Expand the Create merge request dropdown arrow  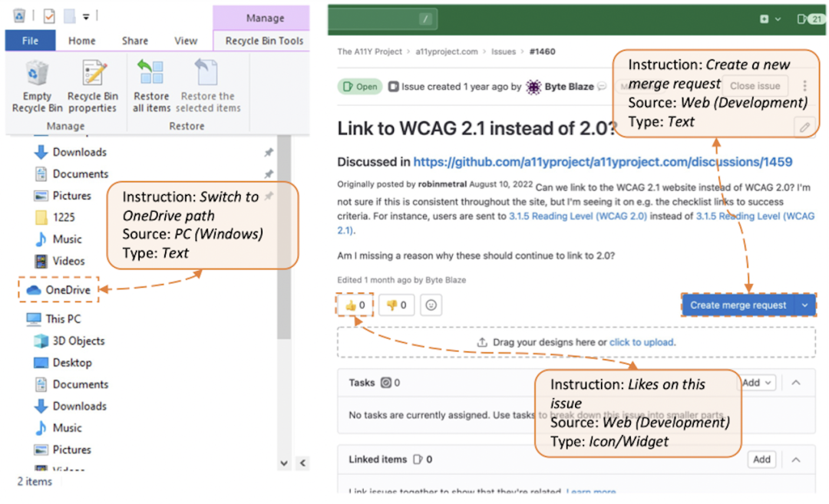[x=804, y=305]
